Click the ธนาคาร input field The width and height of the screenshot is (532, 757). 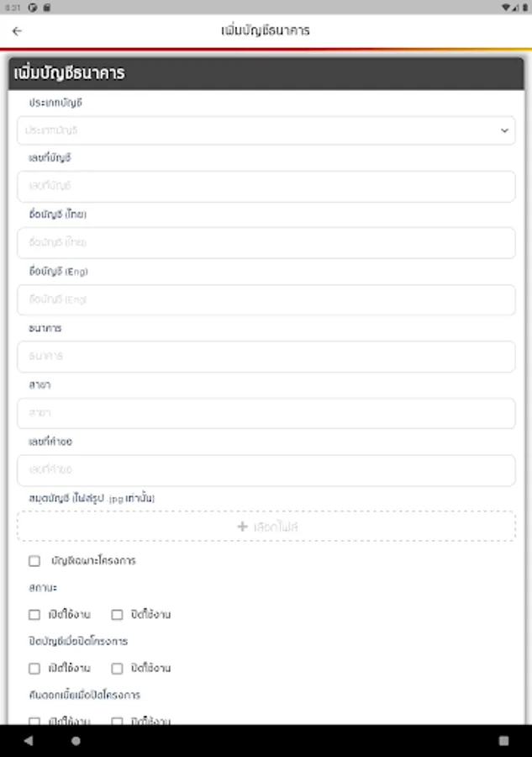(x=266, y=357)
